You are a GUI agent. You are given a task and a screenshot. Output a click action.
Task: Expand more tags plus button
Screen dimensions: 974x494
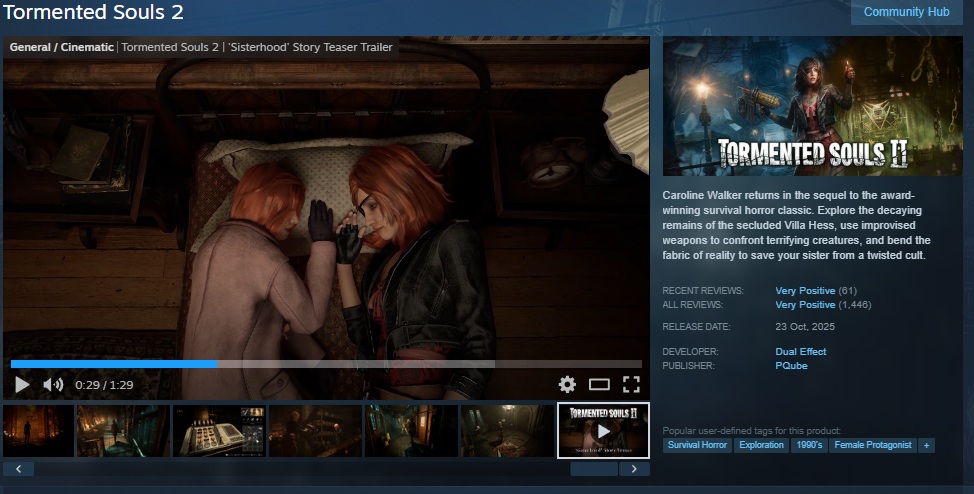tap(926, 445)
